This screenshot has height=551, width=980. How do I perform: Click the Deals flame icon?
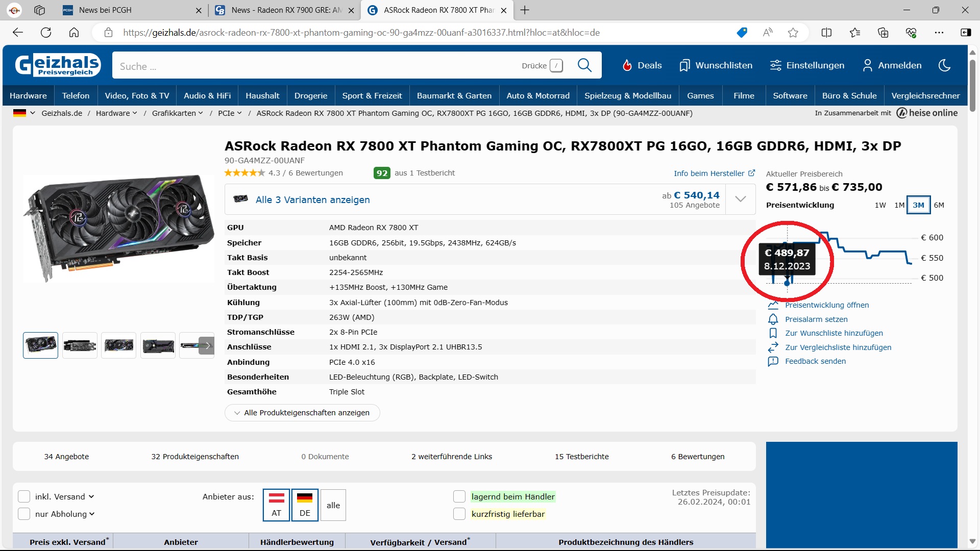(x=627, y=65)
